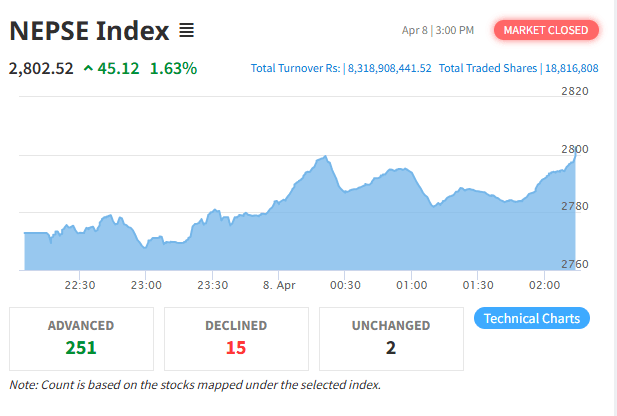617x416 pixels.
Task: Click the 1.63% percentage change value
Action: pos(173,69)
